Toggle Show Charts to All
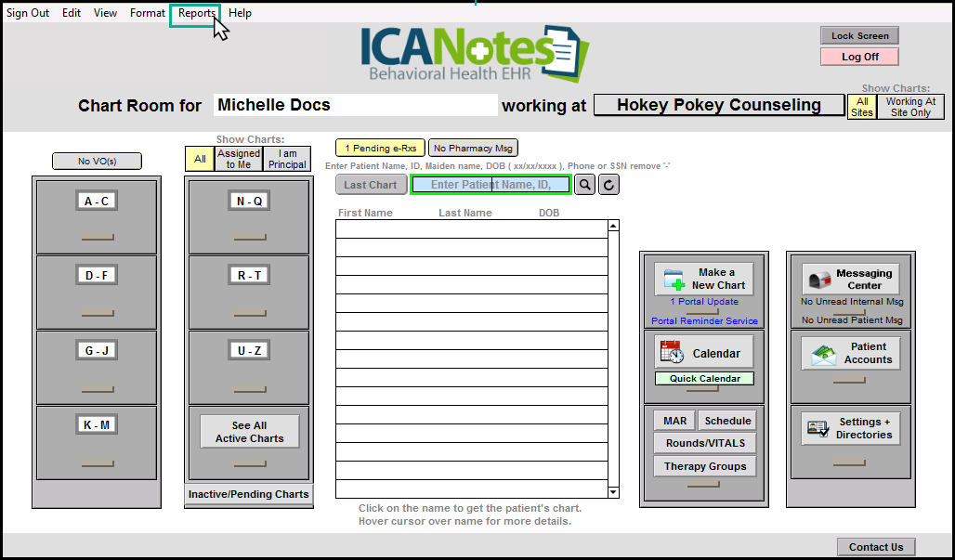 click(x=200, y=160)
